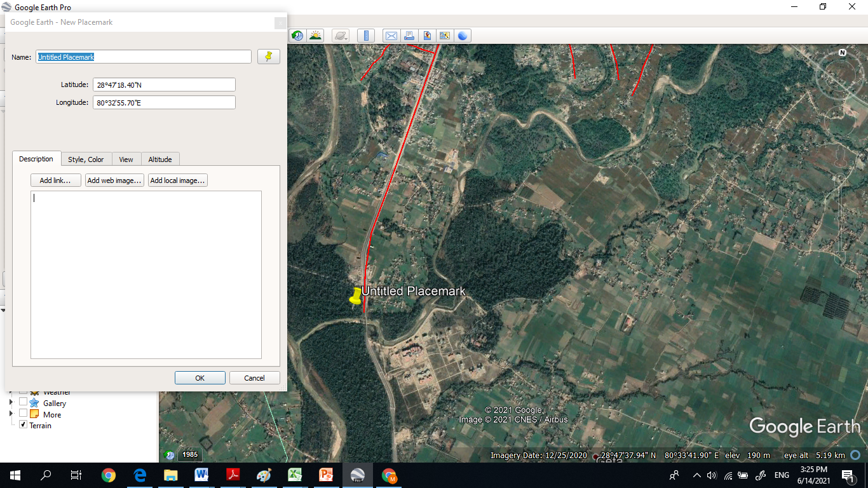
Task: Click the Email envelope toolbar icon
Action: coord(391,36)
